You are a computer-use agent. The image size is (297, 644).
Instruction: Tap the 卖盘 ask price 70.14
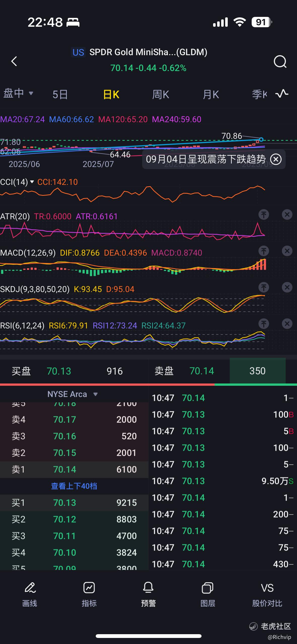point(202,371)
